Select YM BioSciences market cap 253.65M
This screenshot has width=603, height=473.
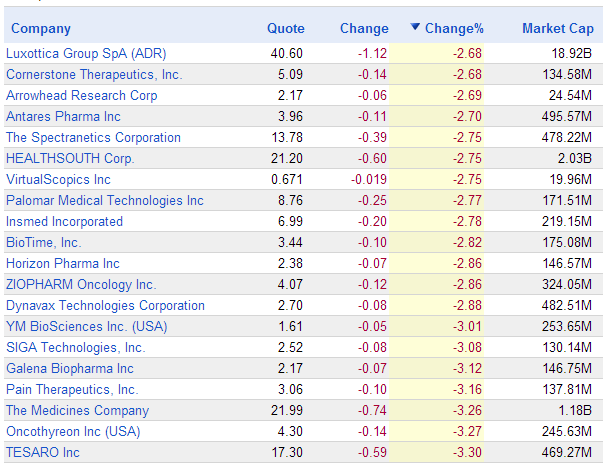coord(567,326)
